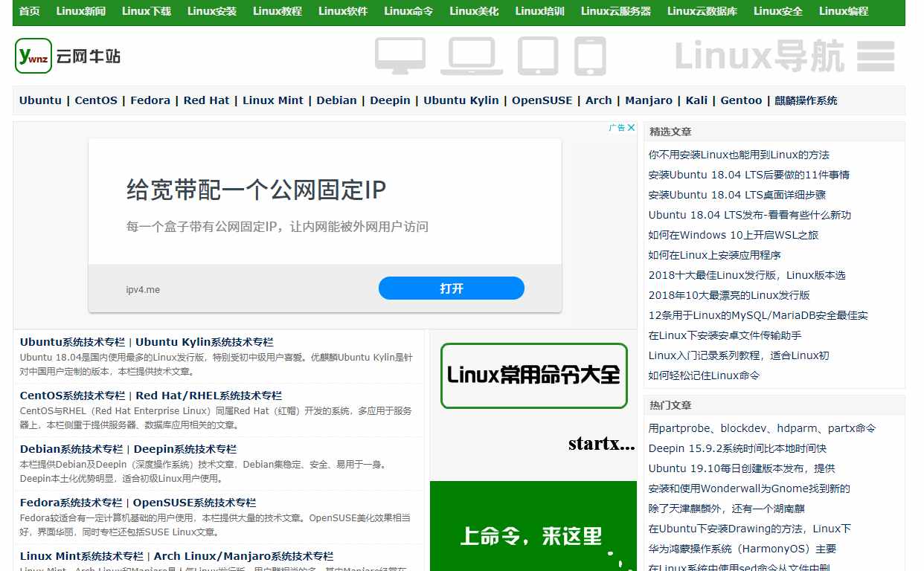924x571 pixels.
Task: Select the Manjaro distro link
Action: pyautogui.click(x=649, y=100)
